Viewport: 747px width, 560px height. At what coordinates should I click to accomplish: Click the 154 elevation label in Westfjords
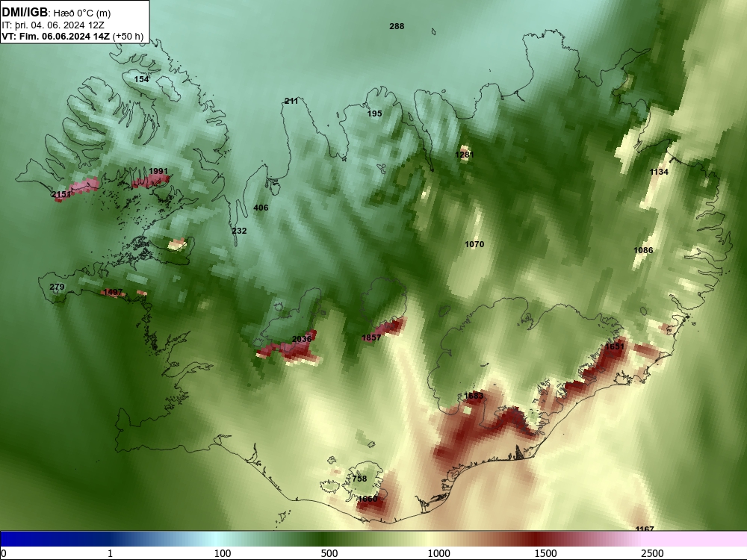tap(141, 79)
